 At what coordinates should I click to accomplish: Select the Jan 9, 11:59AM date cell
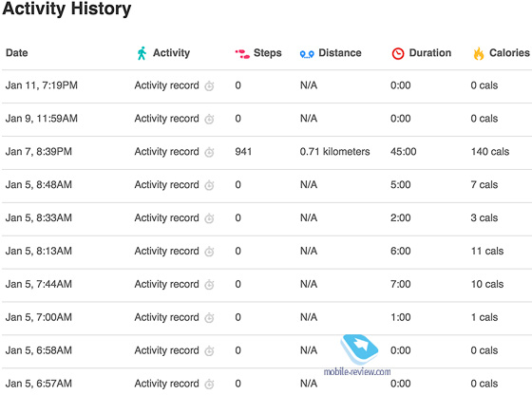(42, 119)
